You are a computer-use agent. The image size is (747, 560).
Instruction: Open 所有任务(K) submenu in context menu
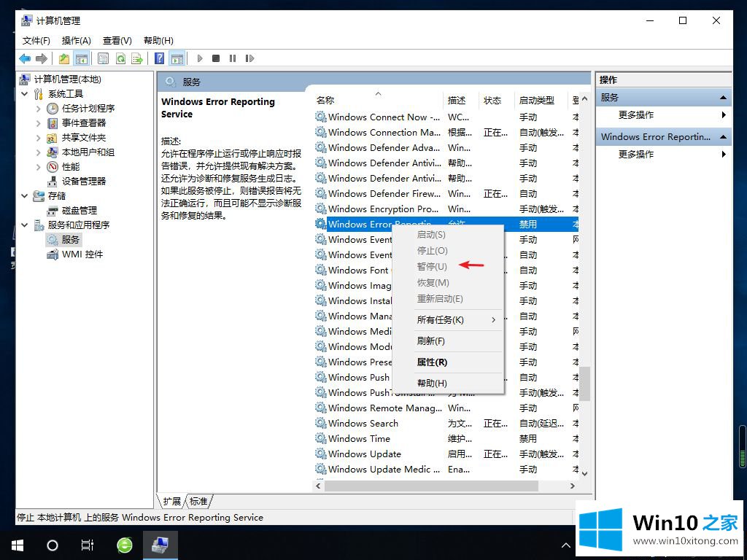pos(448,320)
